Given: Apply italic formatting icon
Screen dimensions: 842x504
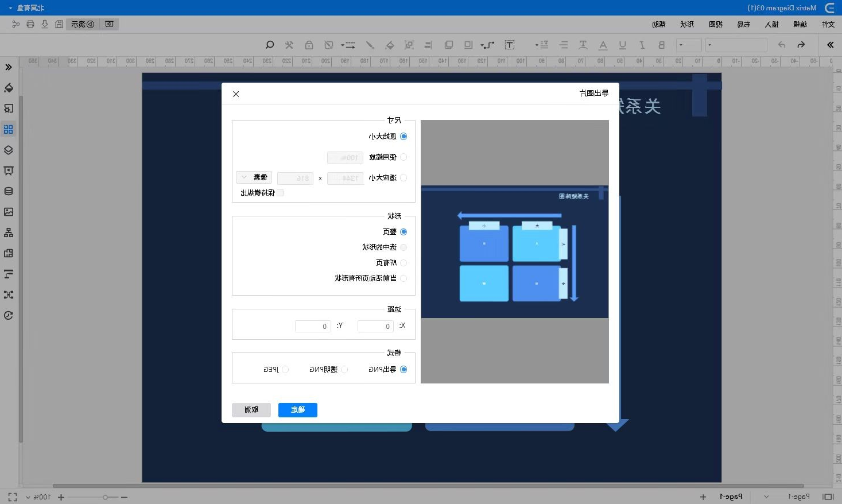Looking at the screenshot, I should (x=642, y=45).
